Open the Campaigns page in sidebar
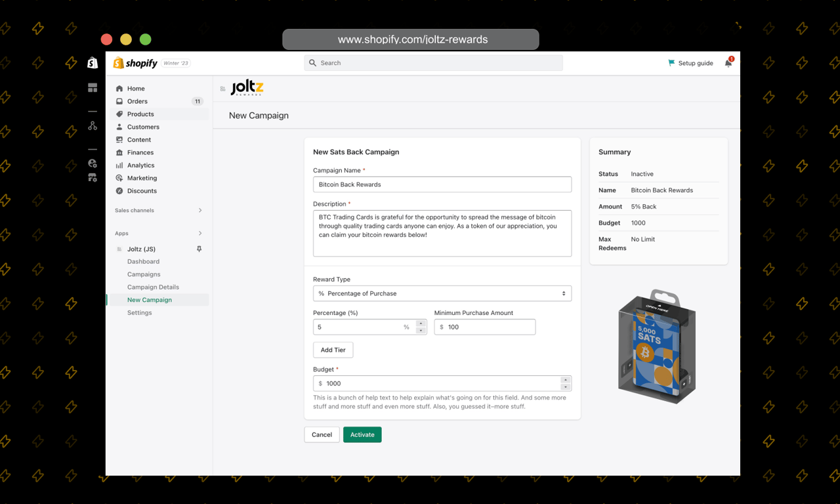840x504 pixels. [x=144, y=274]
